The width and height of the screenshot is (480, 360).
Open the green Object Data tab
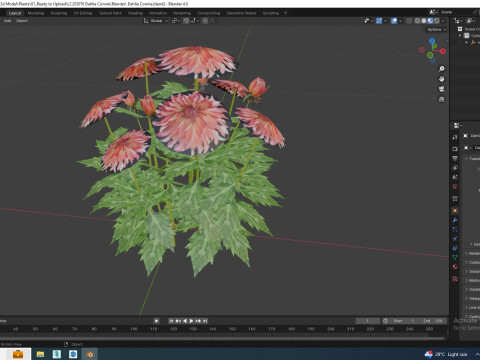coord(455,257)
